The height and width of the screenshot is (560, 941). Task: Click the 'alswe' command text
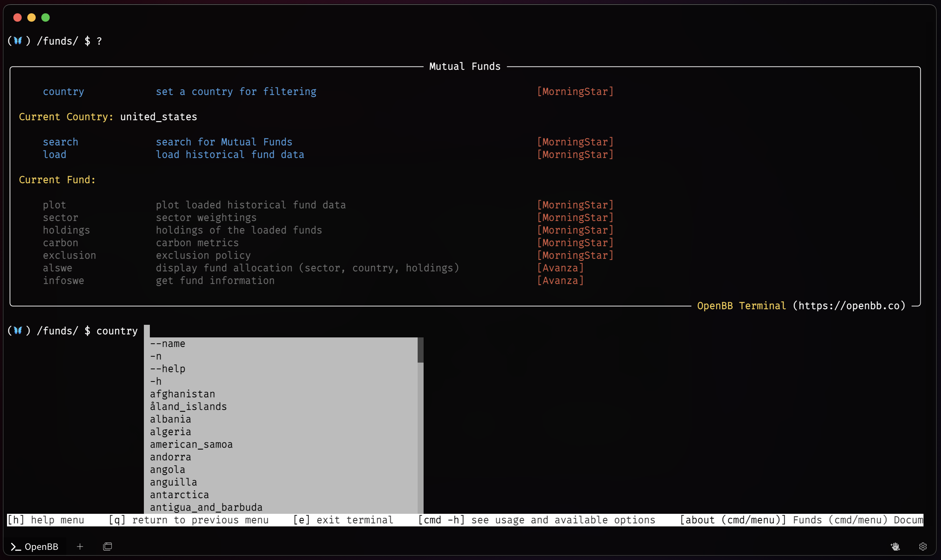pyautogui.click(x=57, y=268)
